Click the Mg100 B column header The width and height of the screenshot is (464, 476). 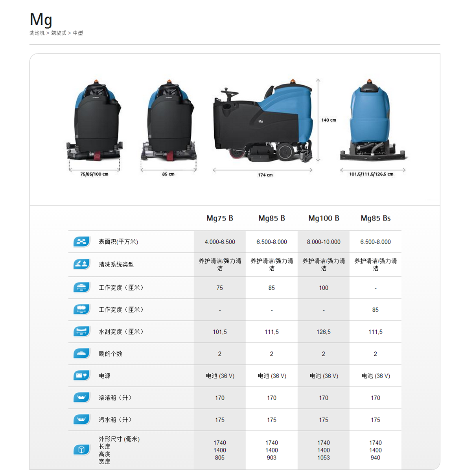(324, 218)
